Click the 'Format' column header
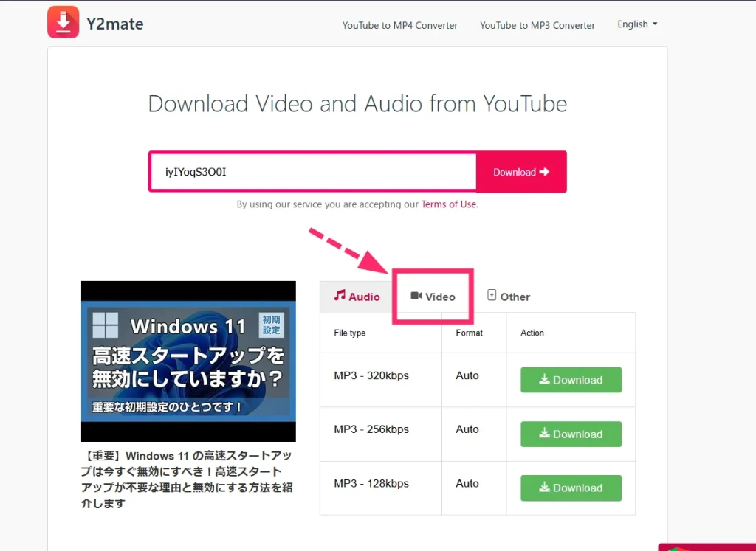Image resolution: width=756 pixels, height=551 pixels. tap(469, 333)
